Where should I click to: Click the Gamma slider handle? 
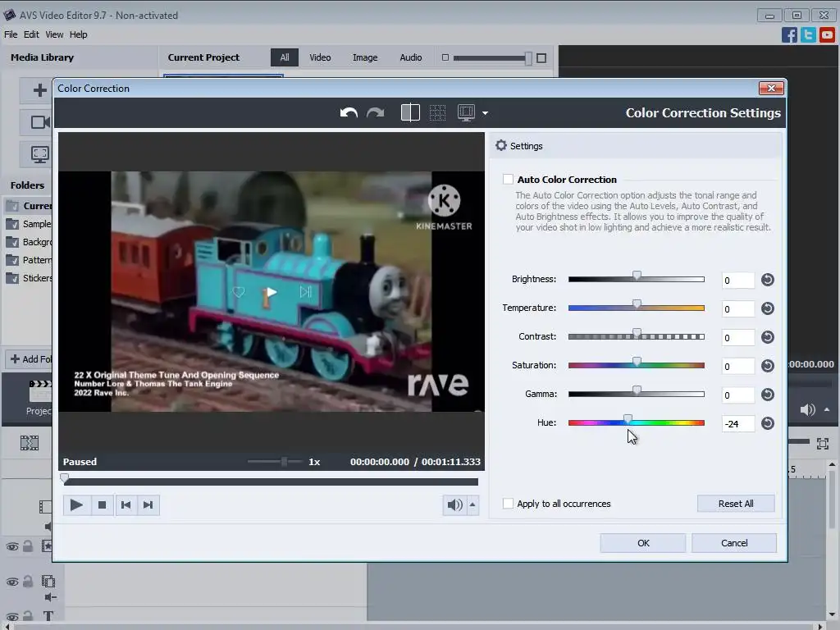pyautogui.click(x=637, y=390)
